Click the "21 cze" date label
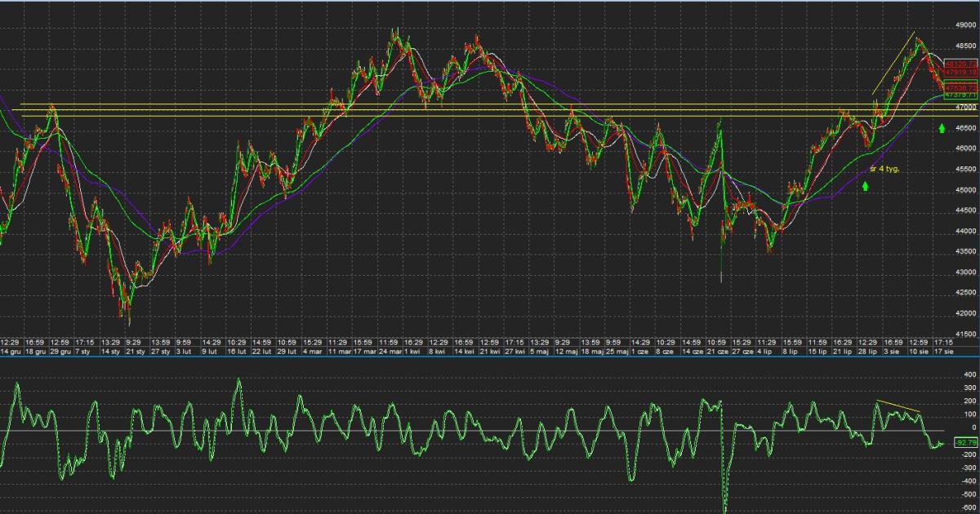 717,351
